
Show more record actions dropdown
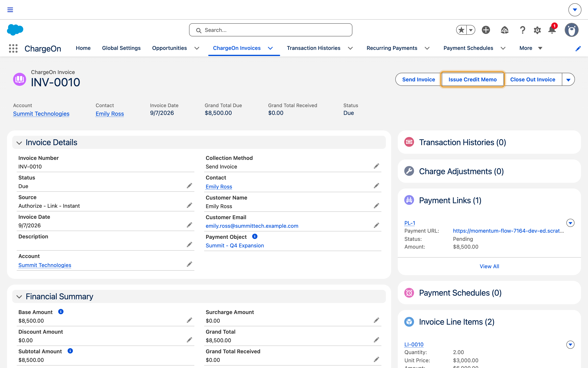pos(568,80)
